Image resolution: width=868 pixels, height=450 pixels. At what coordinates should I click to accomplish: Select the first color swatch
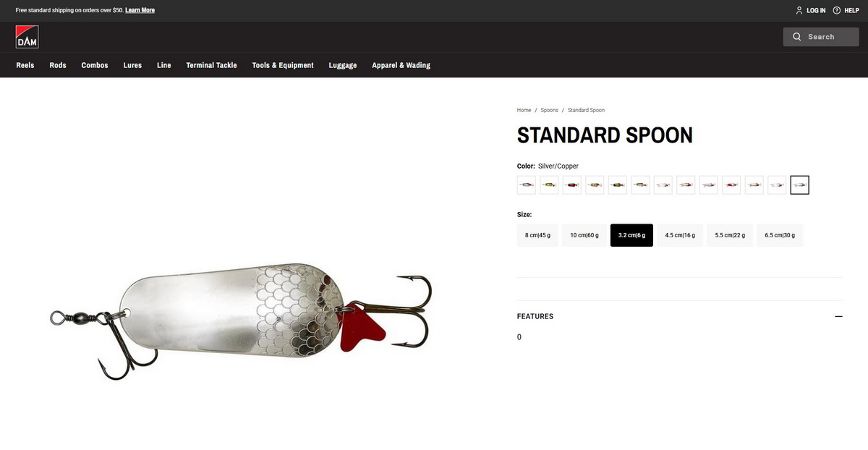tap(527, 185)
